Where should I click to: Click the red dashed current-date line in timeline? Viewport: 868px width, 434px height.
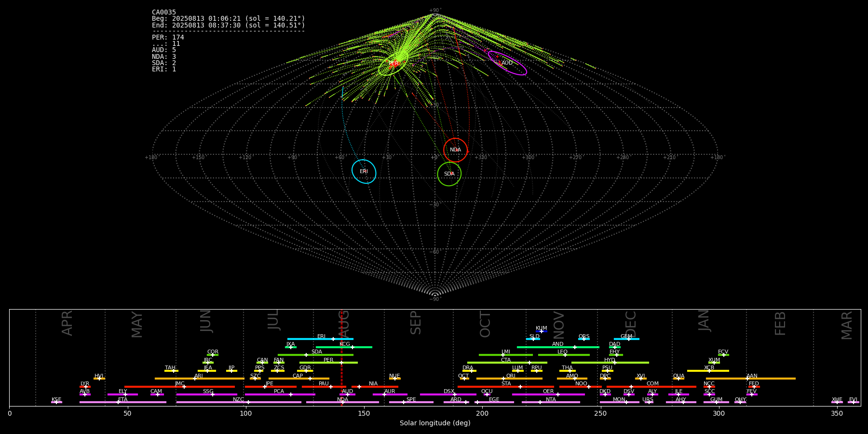(341, 357)
